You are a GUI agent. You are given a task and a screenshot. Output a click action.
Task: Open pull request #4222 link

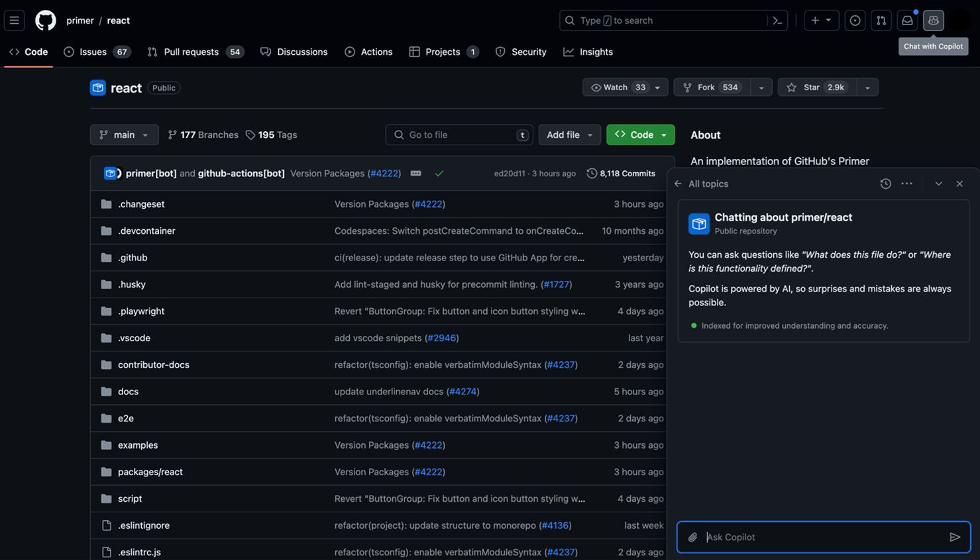pyautogui.click(x=384, y=173)
